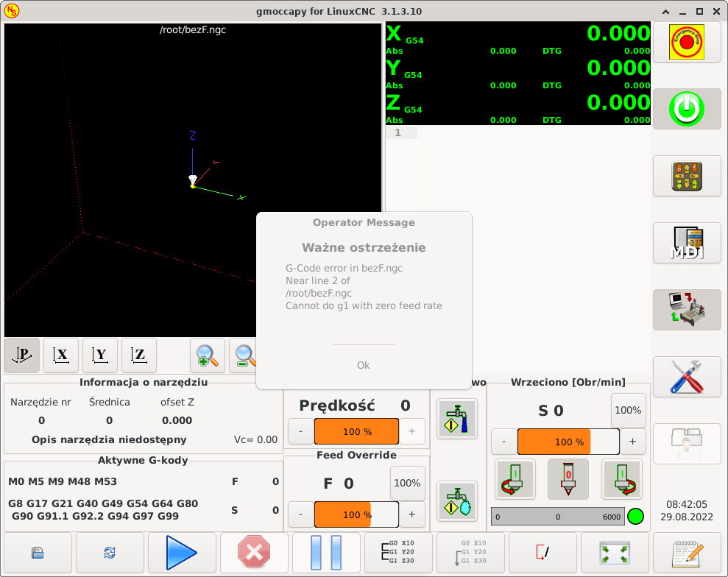
Task: Pause the program execution
Action: (326, 553)
